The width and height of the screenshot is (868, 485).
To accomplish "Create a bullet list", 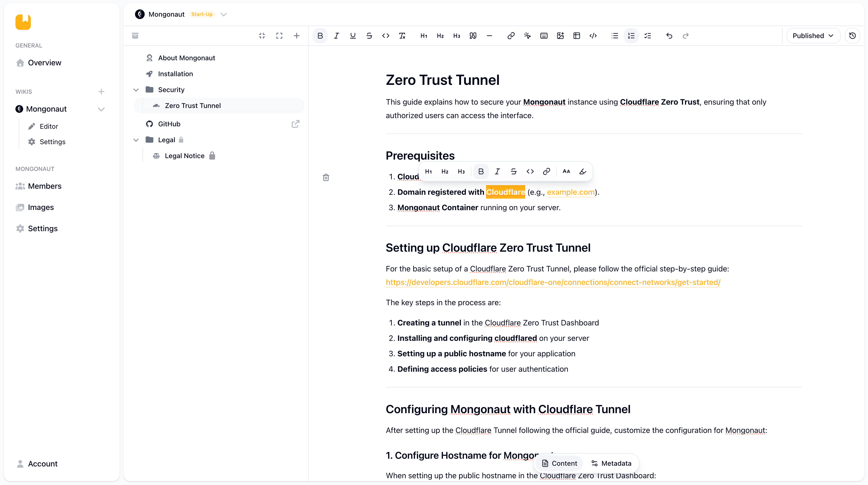I will 615,36.
